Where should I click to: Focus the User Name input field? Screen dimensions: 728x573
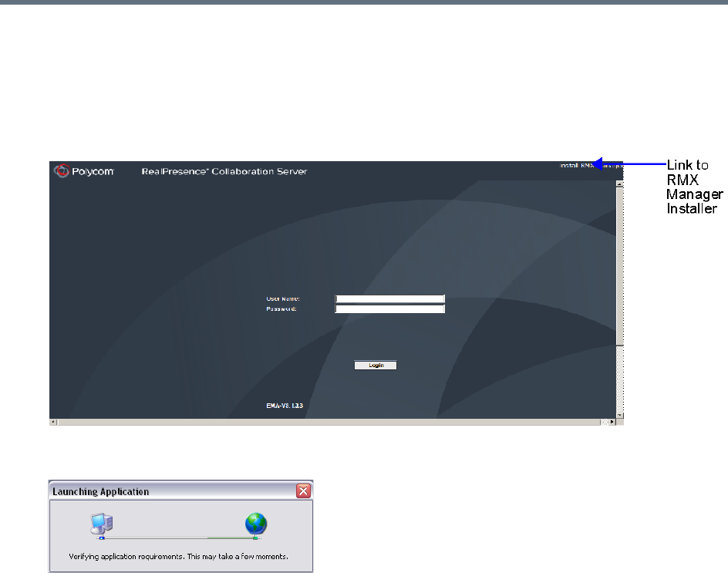pos(390,298)
